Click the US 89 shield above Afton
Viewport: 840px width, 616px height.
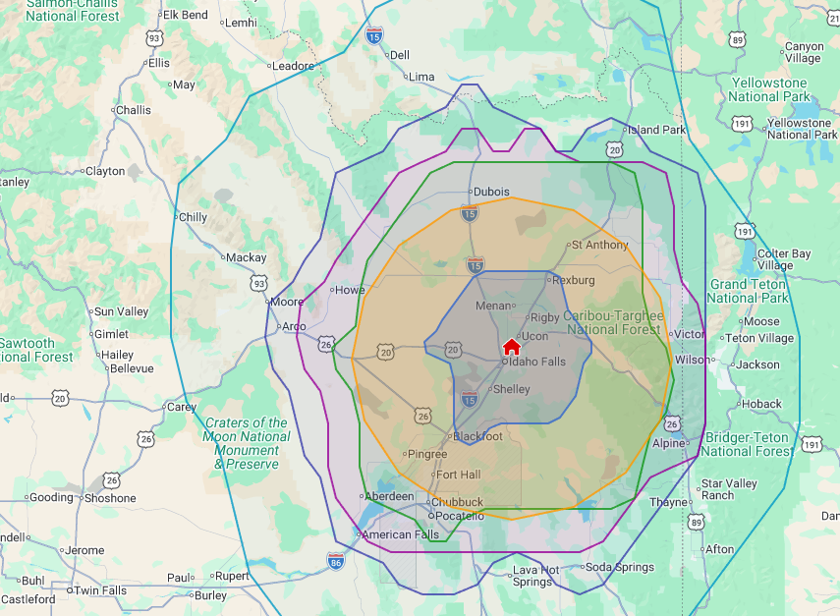pyautogui.click(x=696, y=522)
